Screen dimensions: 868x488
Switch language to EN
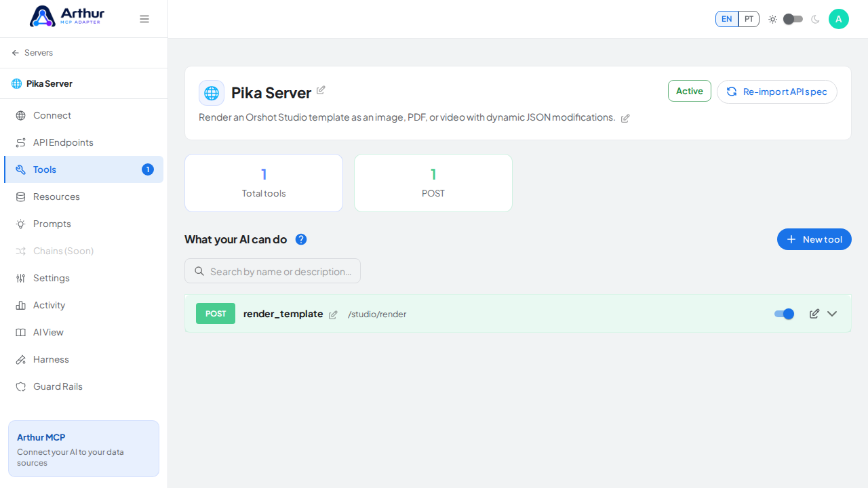tap(727, 19)
